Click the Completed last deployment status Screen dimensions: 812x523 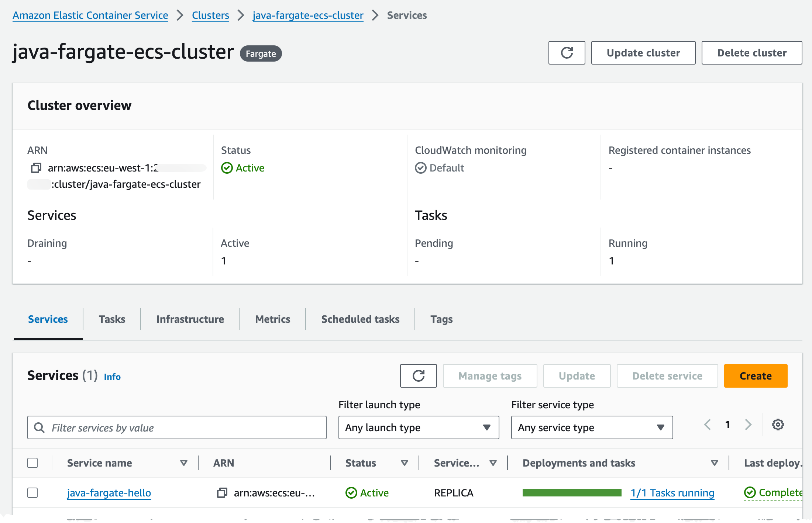pyautogui.click(x=773, y=492)
